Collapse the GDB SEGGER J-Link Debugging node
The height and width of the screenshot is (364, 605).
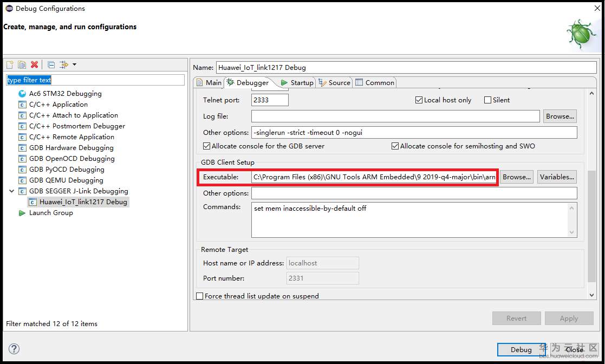pyautogui.click(x=11, y=191)
